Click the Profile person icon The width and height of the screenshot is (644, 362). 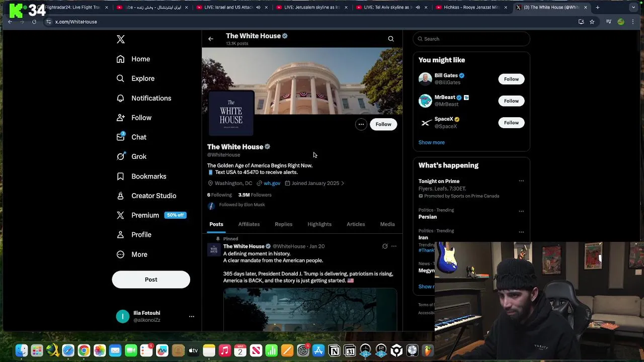click(120, 235)
